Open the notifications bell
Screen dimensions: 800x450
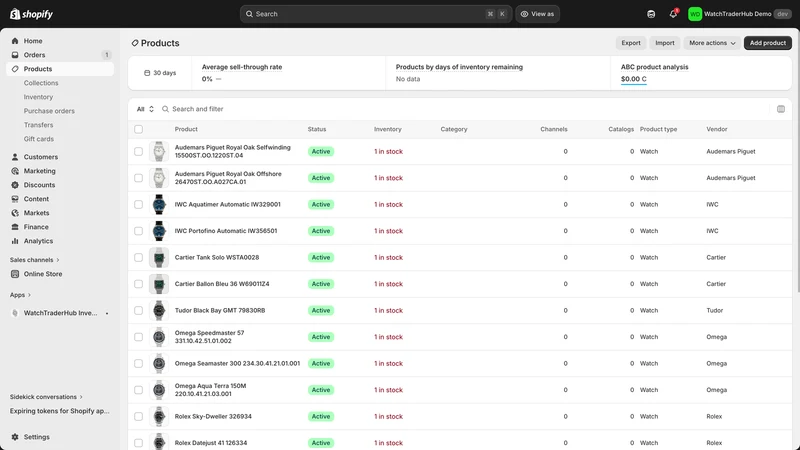[673, 14]
